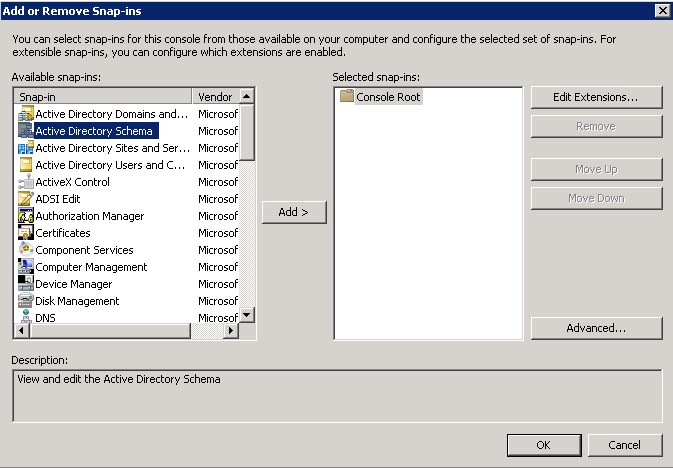Click the Remove button
This screenshot has width=673, height=468.
point(597,126)
